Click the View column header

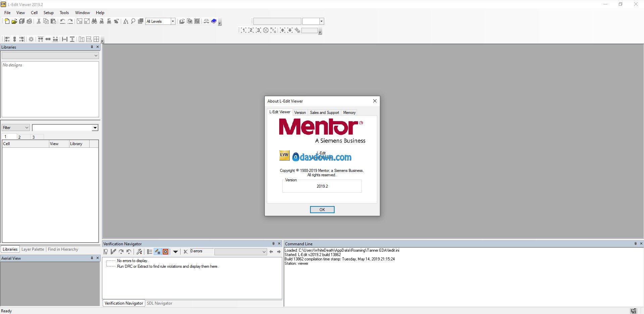tap(59, 144)
